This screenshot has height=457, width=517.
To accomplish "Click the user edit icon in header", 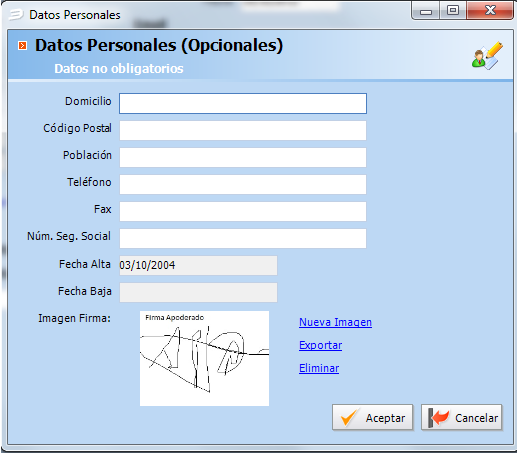I will pyautogui.click(x=487, y=56).
